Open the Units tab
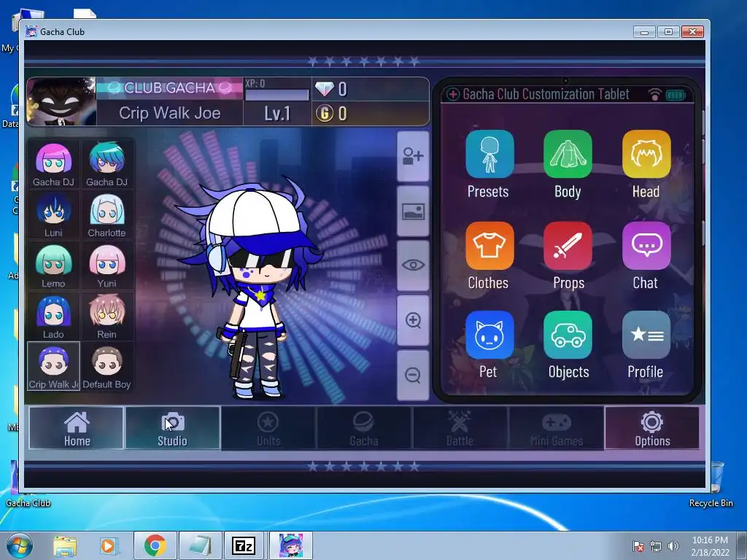The height and width of the screenshot is (560, 747). (268, 427)
